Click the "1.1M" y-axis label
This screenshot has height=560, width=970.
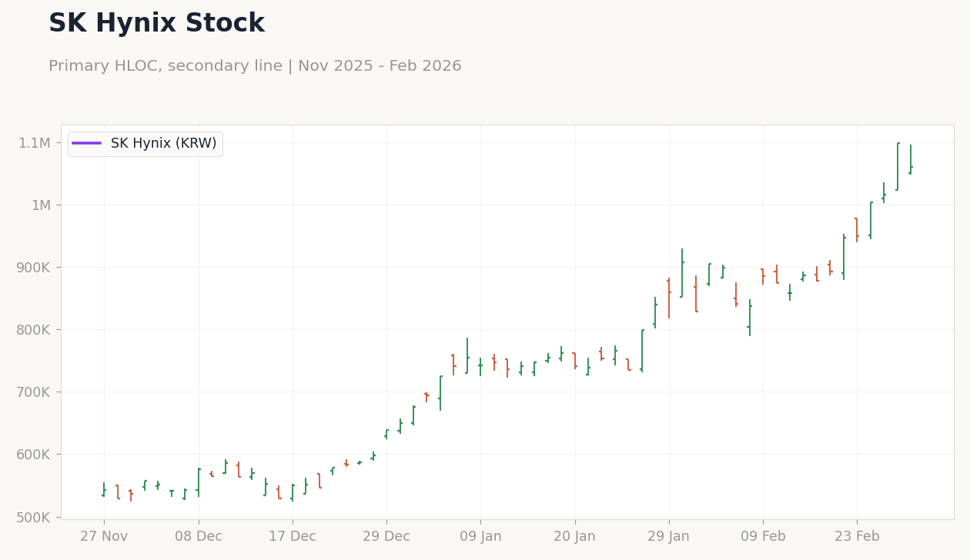[x=35, y=142]
